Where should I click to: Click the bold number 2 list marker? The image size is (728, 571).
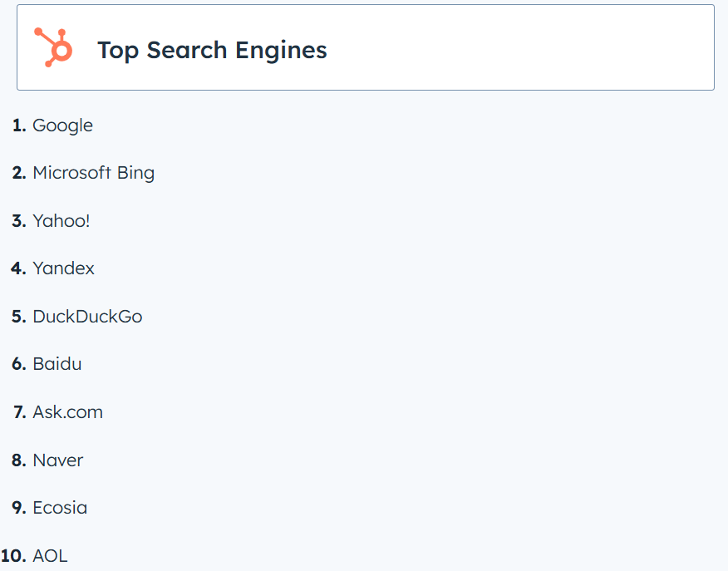(x=19, y=173)
